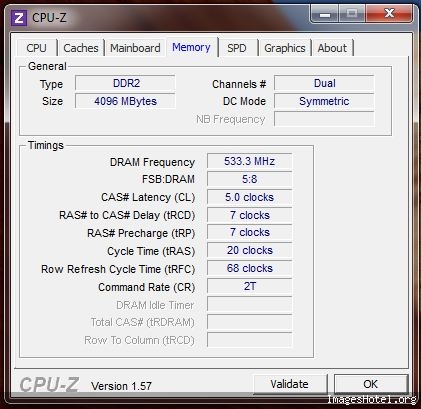Screen dimensions: 421x409
Task: Open the SPD tab
Action: (237, 48)
